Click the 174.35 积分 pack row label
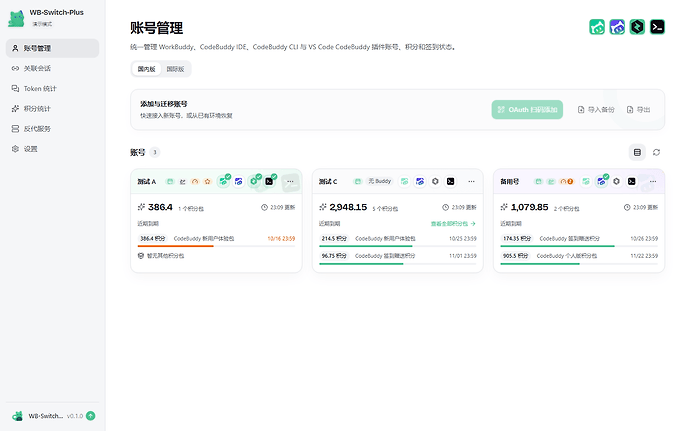Viewport: 690px width, 431px height. tap(516, 239)
